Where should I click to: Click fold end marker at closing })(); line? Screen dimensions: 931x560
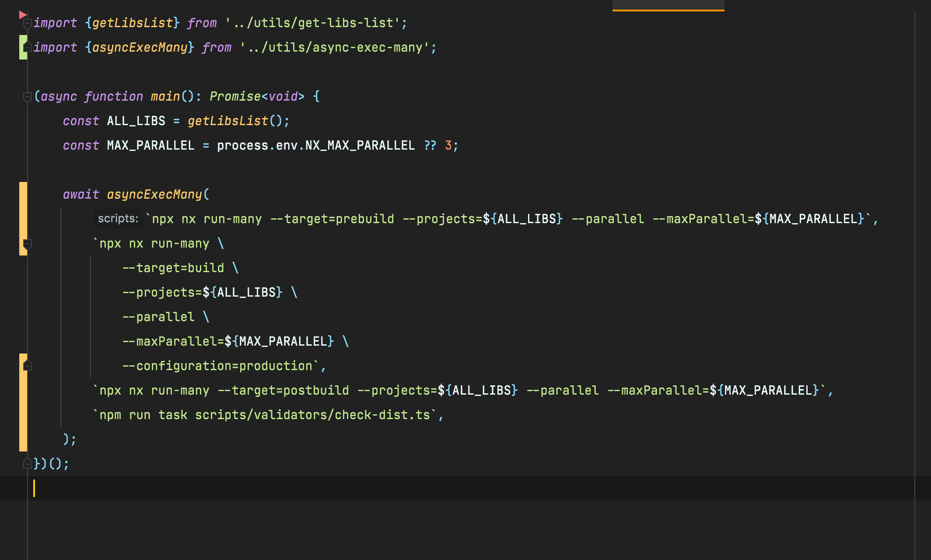pos(27,463)
